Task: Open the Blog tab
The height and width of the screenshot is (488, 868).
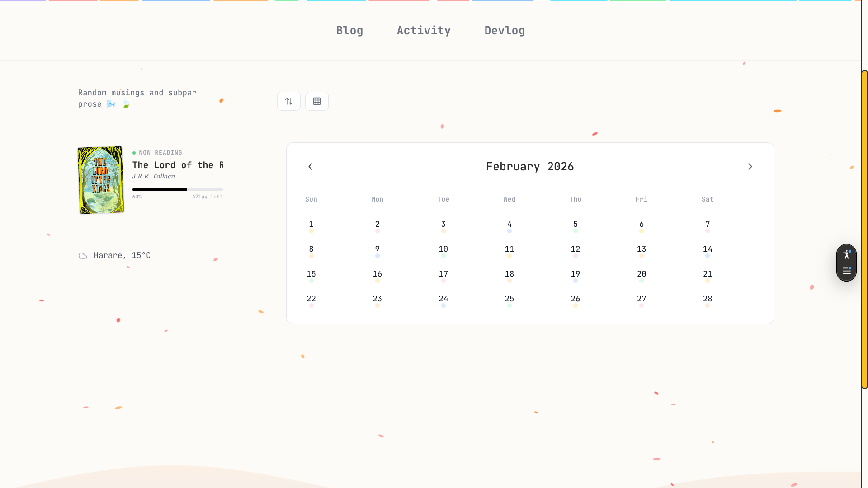Action: click(x=349, y=31)
